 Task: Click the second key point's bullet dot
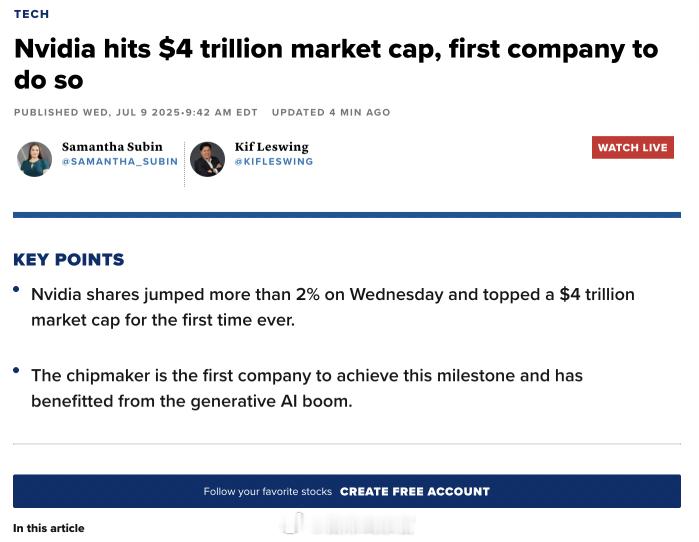(x=16, y=370)
